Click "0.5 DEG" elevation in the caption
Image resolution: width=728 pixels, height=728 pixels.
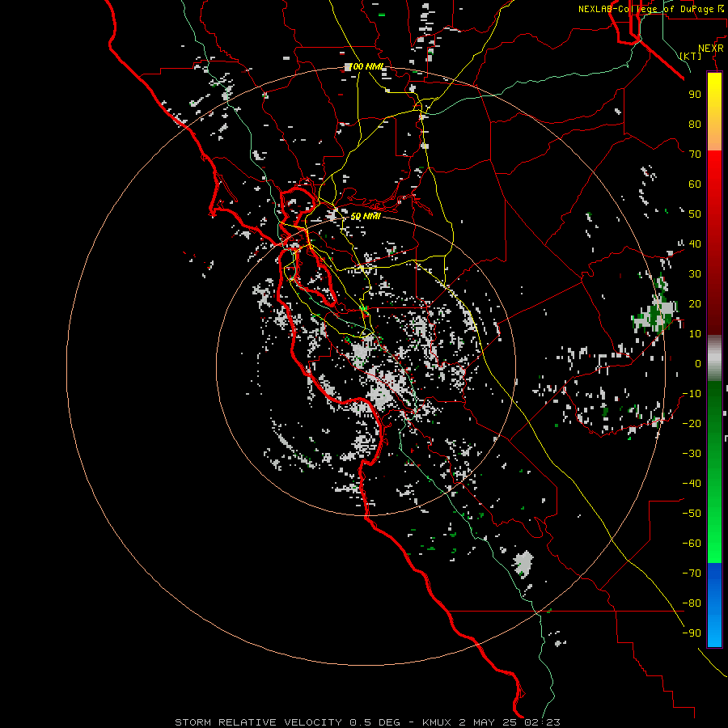click(x=375, y=722)
